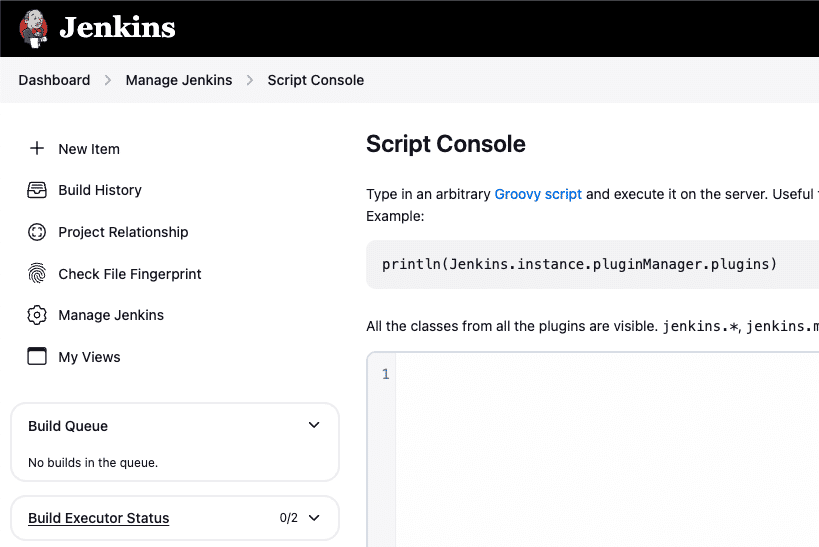Open the Groovy script hyperlink

pyautogui.click(x=538, y=194)
